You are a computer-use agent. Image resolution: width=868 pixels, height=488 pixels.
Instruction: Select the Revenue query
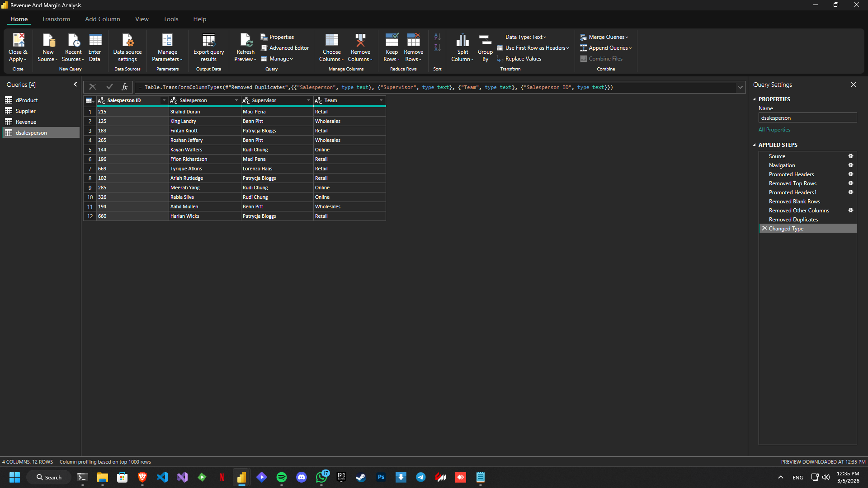click(26, 122)
